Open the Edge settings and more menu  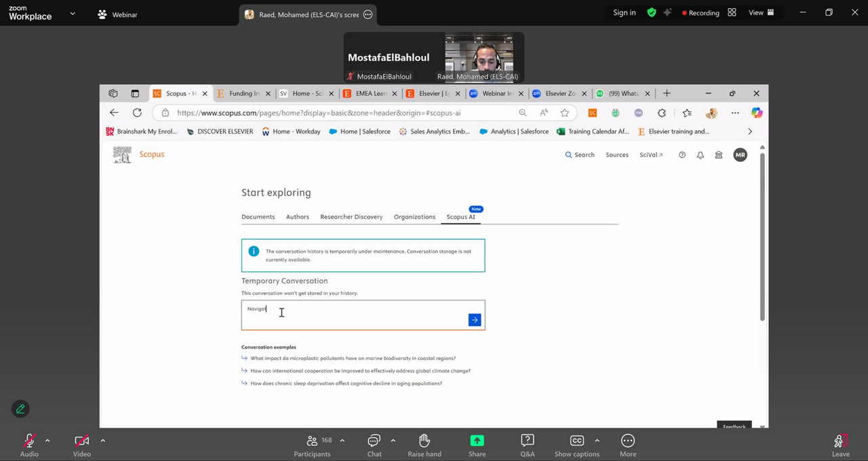coord(735,113)
